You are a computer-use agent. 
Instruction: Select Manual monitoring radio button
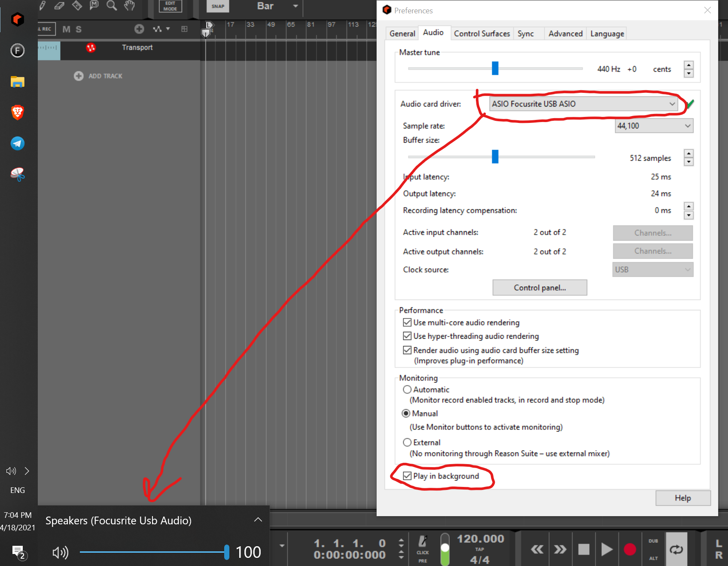tap(406, 413)
